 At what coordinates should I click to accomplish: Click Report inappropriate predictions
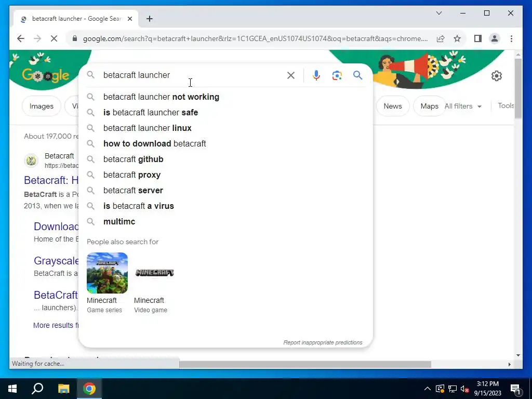pyautogui.click(x=323, y=343)
